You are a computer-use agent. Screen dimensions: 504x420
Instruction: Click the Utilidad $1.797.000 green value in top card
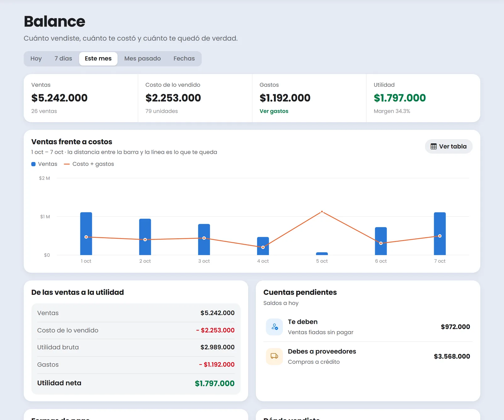coord(400,98)
